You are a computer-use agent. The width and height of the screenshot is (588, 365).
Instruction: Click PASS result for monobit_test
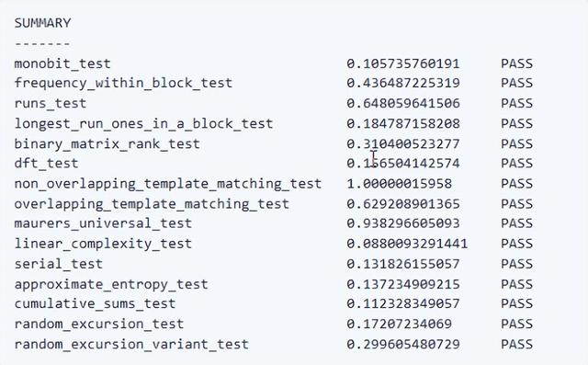[x=516, y=63]
